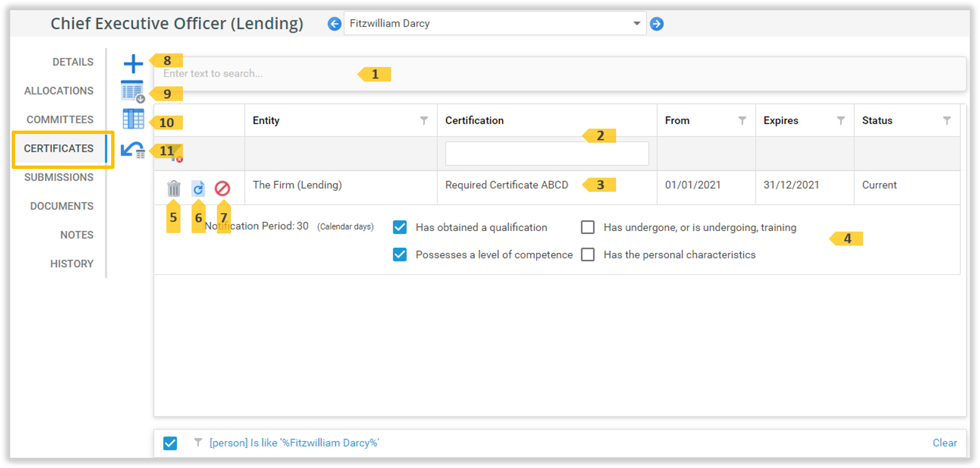This screenshot has width=980, height=468.
Task: Disable the bottom person filter checkbox
Action: [170, 442]
